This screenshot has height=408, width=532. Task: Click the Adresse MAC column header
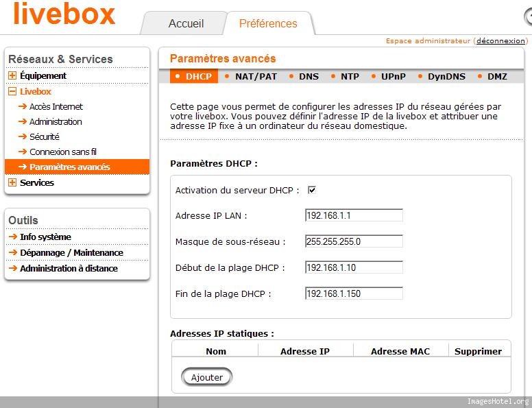(x=400, y=351)
